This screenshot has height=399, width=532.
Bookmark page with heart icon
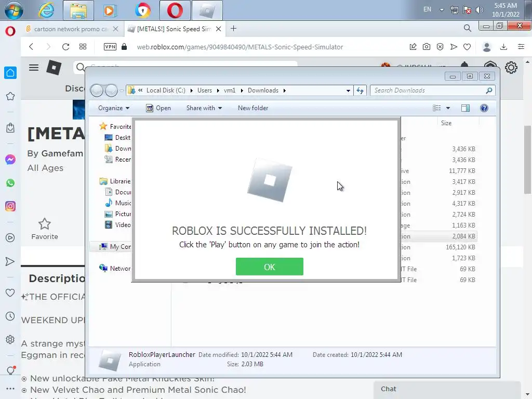tap(467, 47)
